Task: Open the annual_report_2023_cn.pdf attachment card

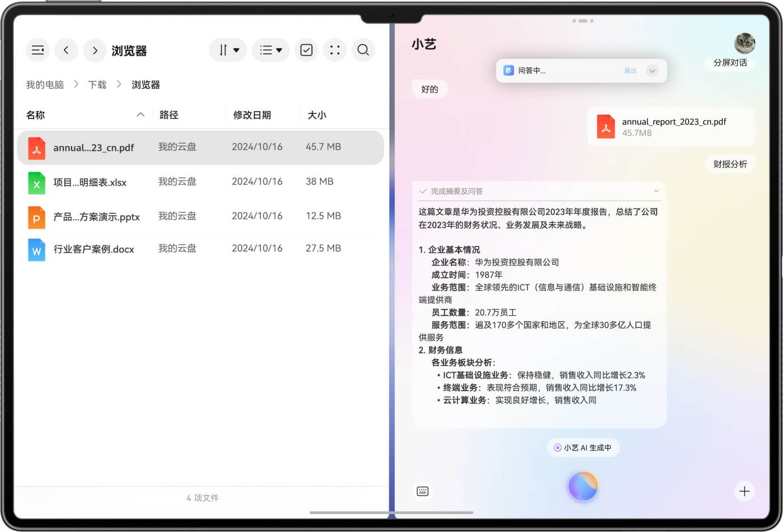Action: [671, 127]
